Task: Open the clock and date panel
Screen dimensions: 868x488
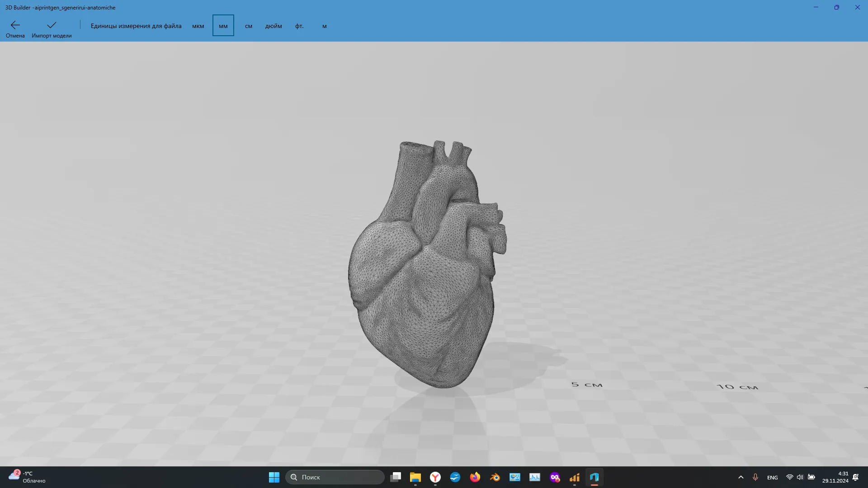Action: tap(835, 477)
